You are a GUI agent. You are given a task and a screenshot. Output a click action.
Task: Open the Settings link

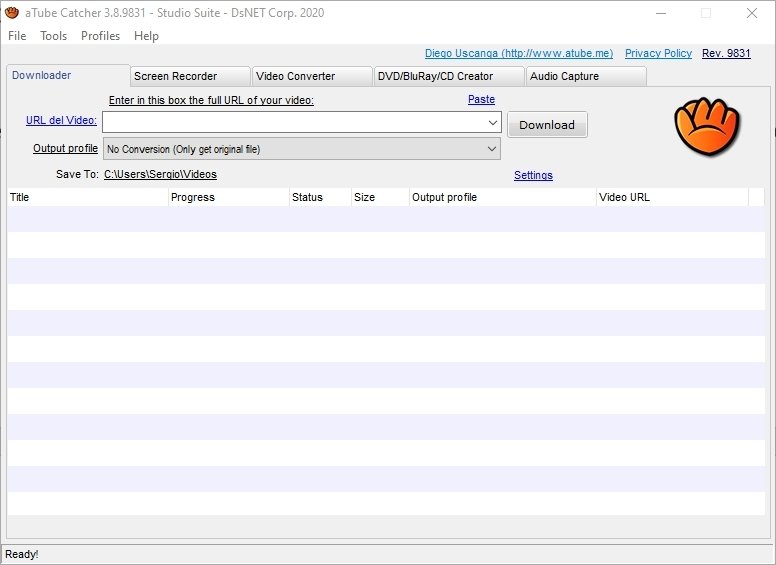coord(533,175)
